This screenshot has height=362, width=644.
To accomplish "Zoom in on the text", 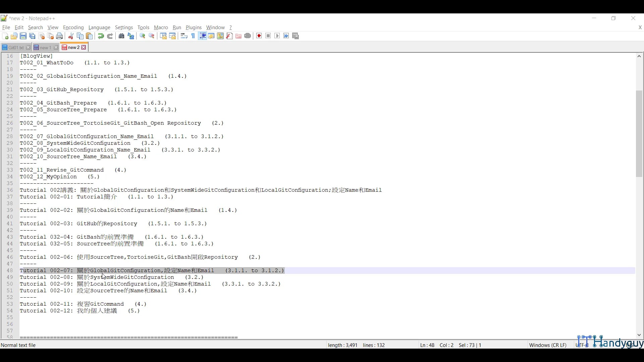I will 143,36.
